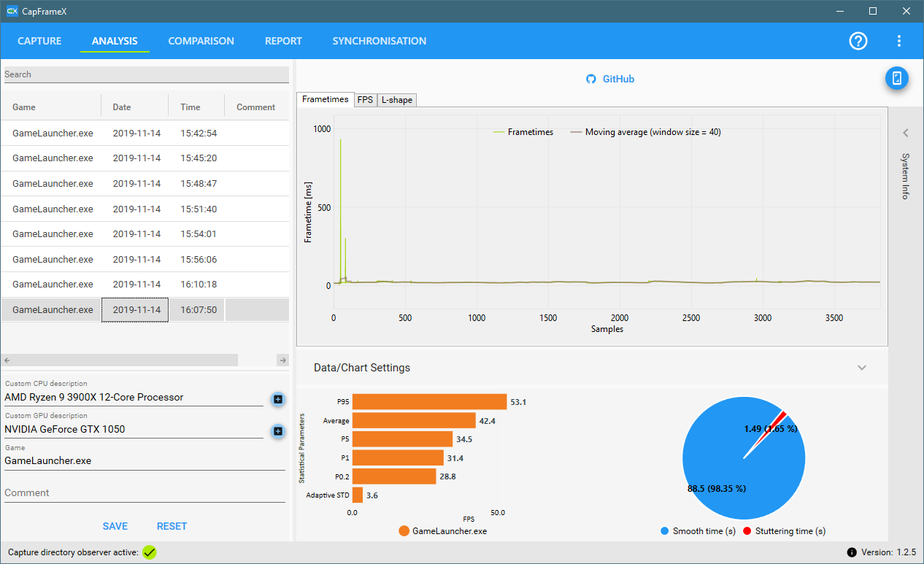Switch to the FPS chart tab
Viewport: 924px width, 564px height.
tap(365, 100)
